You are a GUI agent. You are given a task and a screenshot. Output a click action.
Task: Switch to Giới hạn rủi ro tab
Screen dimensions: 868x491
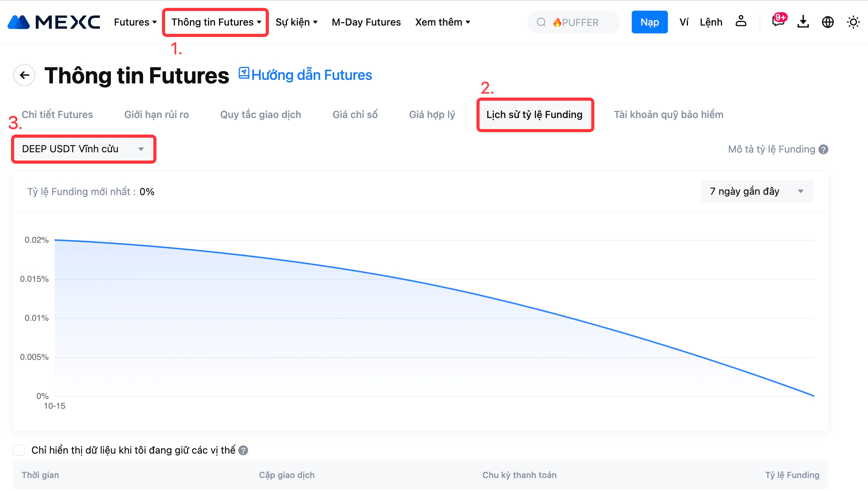click(156, 114)
